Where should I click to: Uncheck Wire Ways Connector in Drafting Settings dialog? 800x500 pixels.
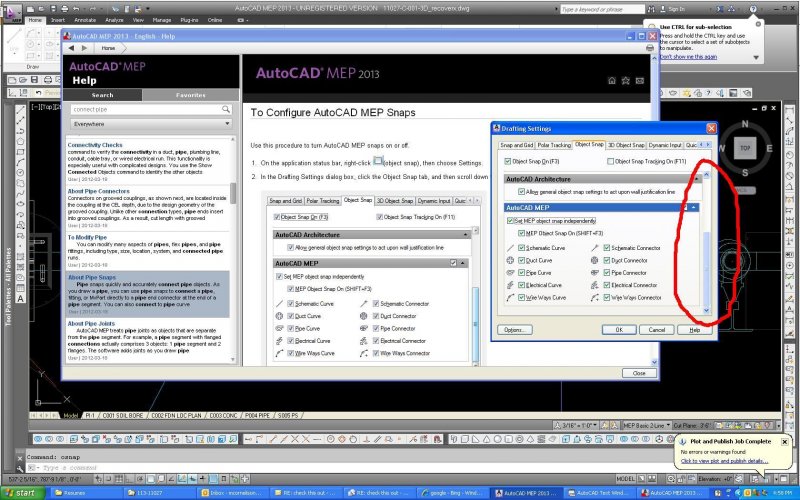pos(607,297)
